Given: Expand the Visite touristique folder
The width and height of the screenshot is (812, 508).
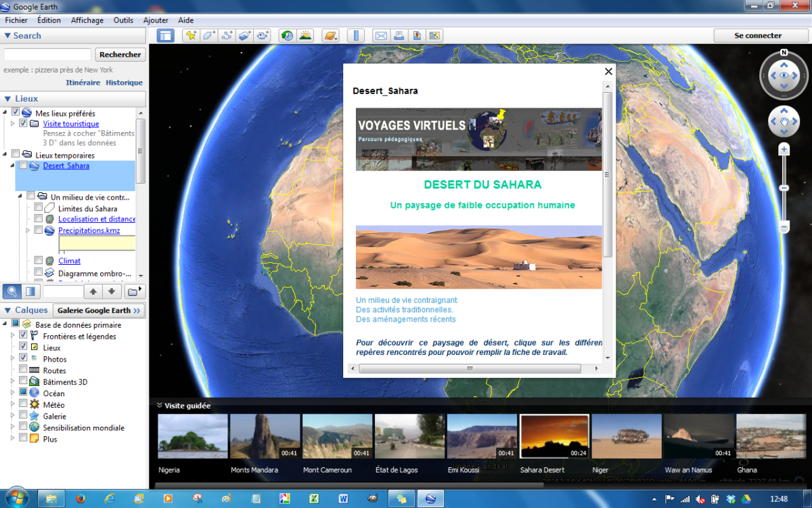Looking at the screenshot, I should [x=13, y=123].
